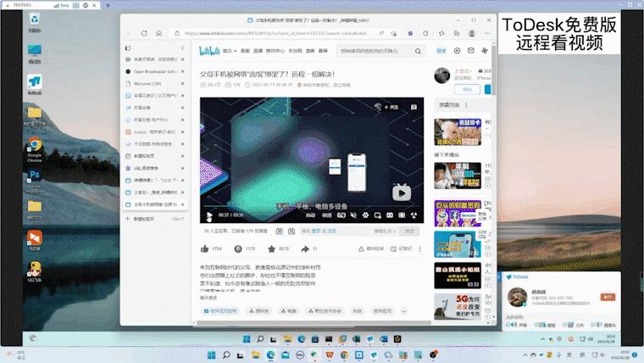Click the 登录 login link
The height and width of the screenshot is (363, 644).
(441, 51)
